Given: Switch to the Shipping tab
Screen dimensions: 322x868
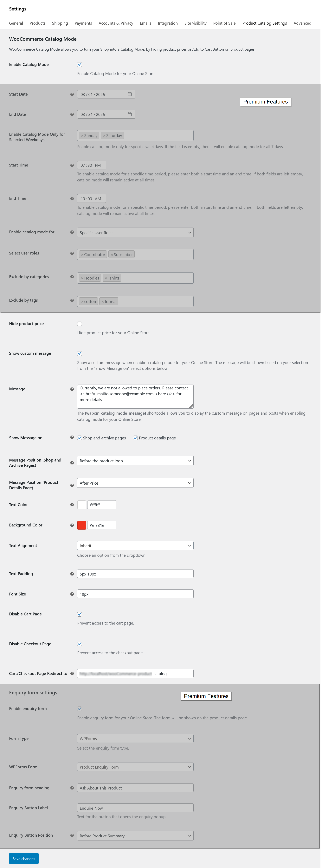Looking at the screenshot, I should pos(60,23).
